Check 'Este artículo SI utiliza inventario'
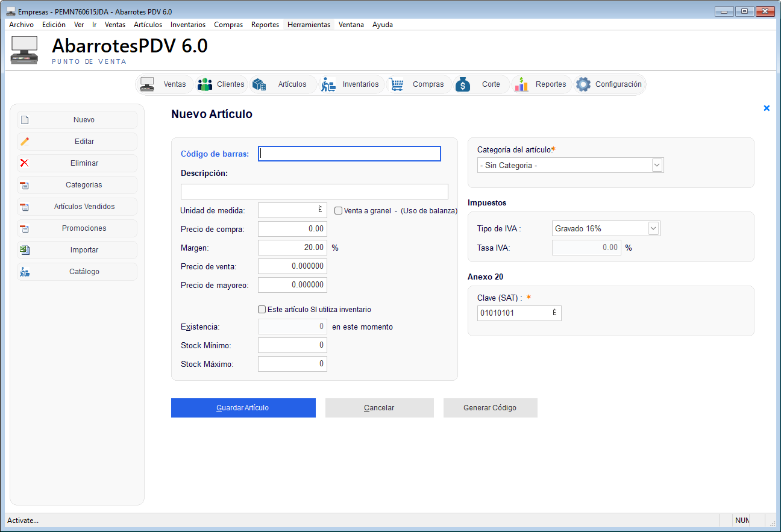781x532 pixels. tap(262, 310)
